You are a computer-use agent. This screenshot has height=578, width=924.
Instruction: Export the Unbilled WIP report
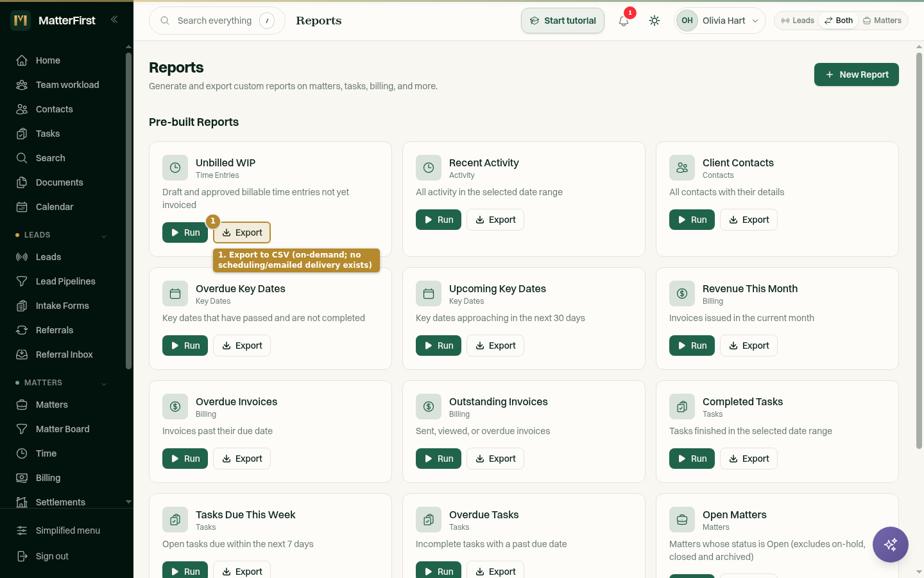click(x=242, y=232)
